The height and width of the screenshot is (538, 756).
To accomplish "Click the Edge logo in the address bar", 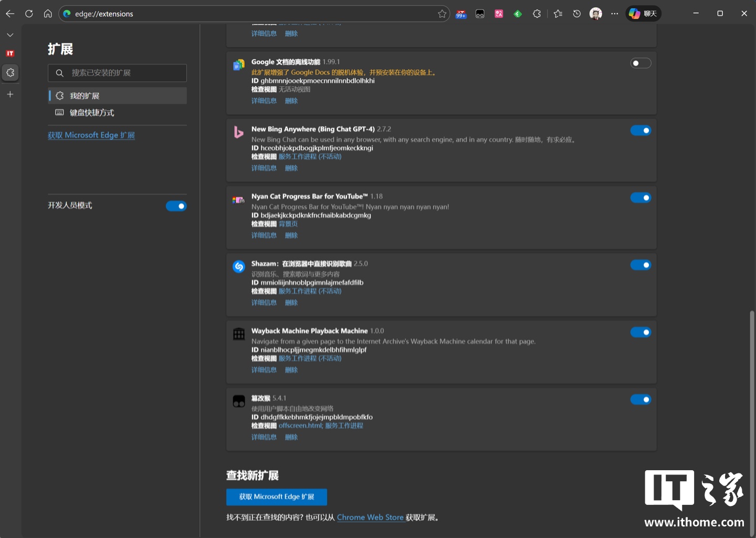I will pos(67,14).
